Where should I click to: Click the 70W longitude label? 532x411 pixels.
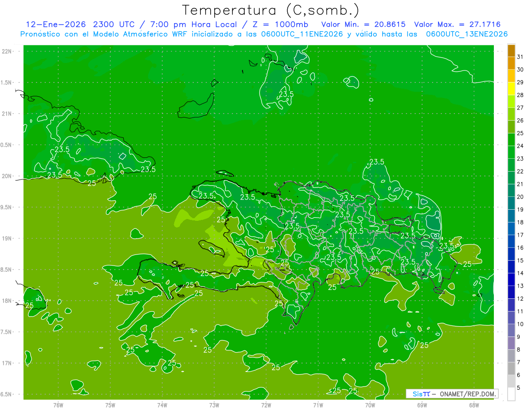(x=370, y=405)
